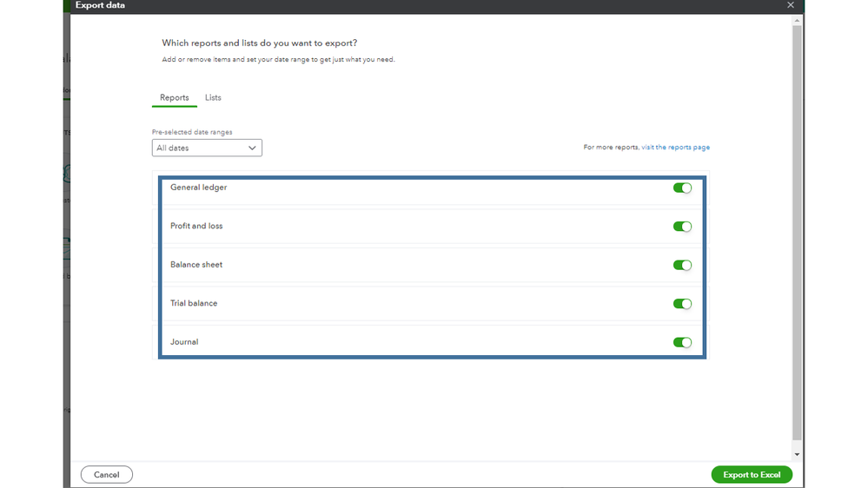Image resolution: width=868 pixels, height=488 pixels.
Task: Click the General ledger report label
Action: click(x=198, y=188)
